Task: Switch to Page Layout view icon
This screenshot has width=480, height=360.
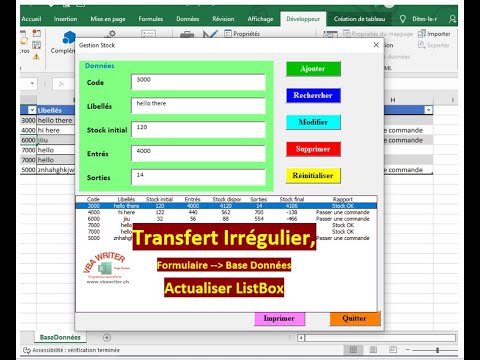Action: tap(373, 350)
